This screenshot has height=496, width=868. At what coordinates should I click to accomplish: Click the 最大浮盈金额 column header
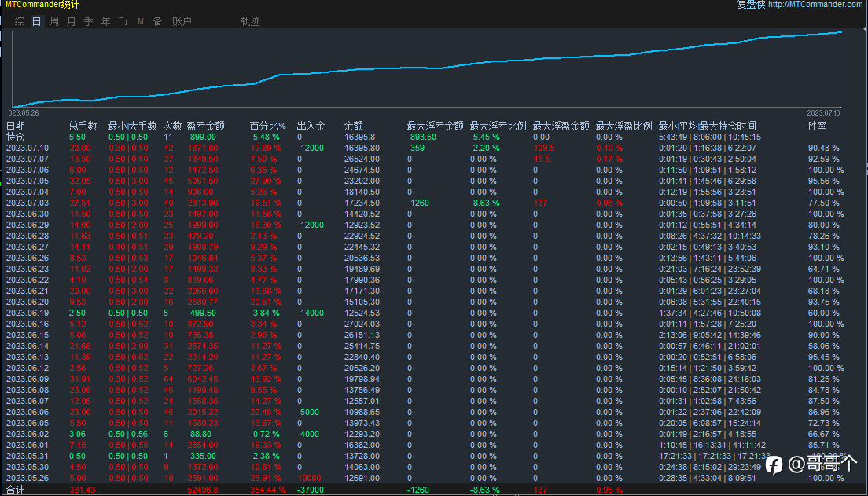tap(561, 127)
